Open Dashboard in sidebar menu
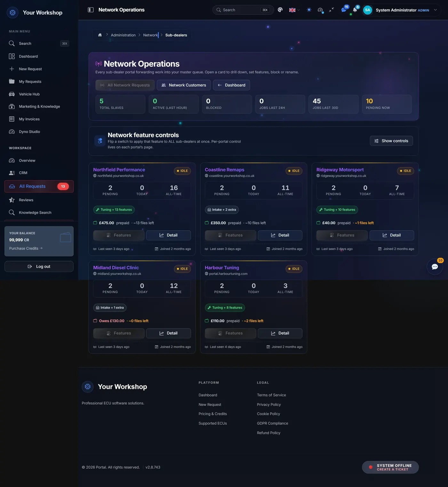Screen dimensions: 448x487 point(39,56)
